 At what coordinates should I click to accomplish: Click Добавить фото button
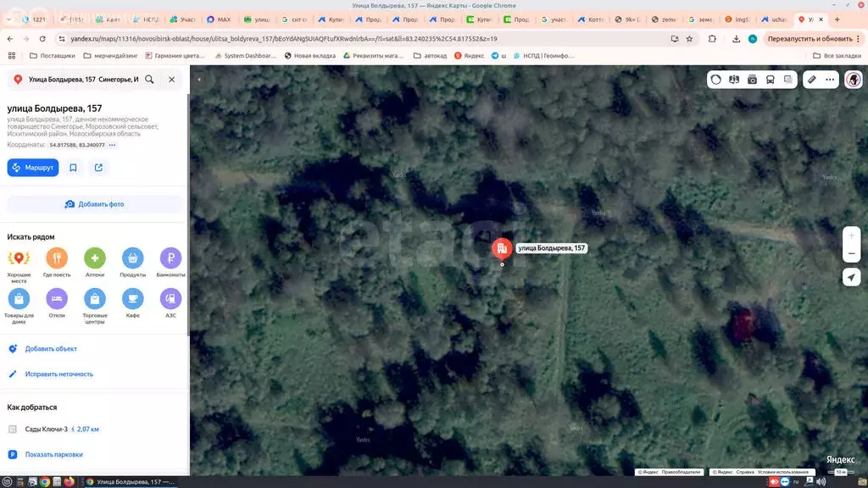point(94,204)
